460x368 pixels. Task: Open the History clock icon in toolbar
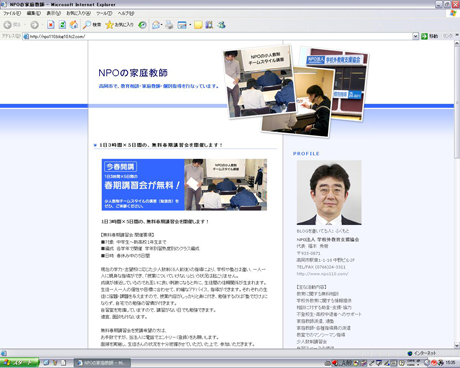(142, 25)
